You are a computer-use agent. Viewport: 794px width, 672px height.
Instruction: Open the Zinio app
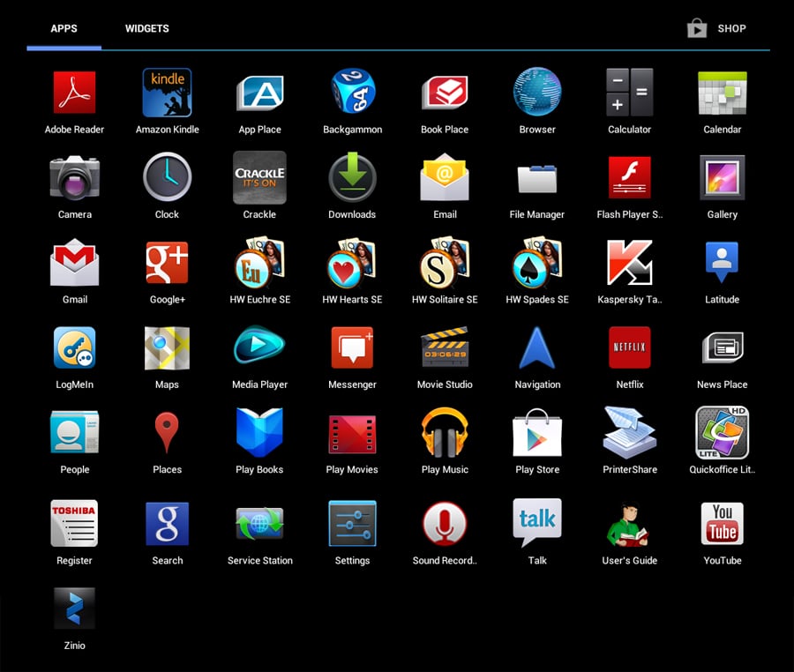pyautogui.click(x=74, y=609)
